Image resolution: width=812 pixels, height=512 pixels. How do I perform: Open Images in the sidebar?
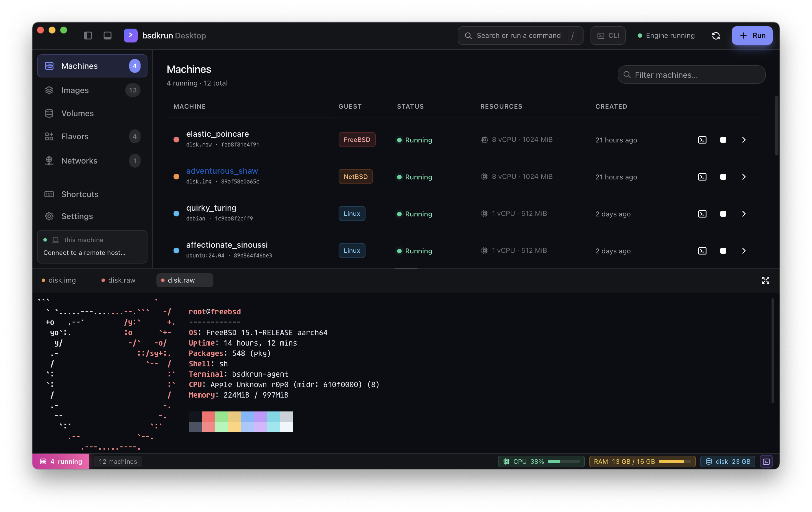[92, 90]
